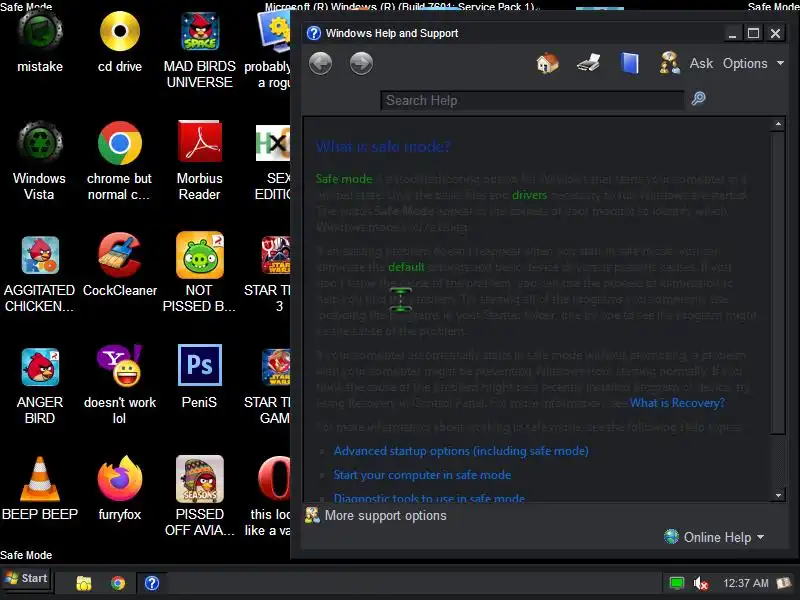Select the 'doesn't work lol' messenger icon

(x=120, y=385)
